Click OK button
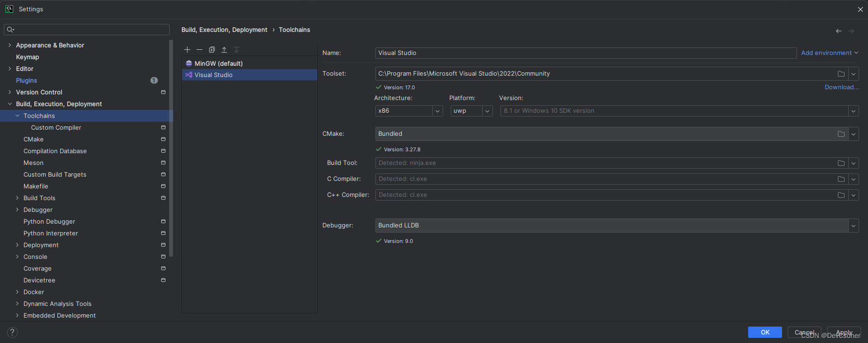 (765, 332)
